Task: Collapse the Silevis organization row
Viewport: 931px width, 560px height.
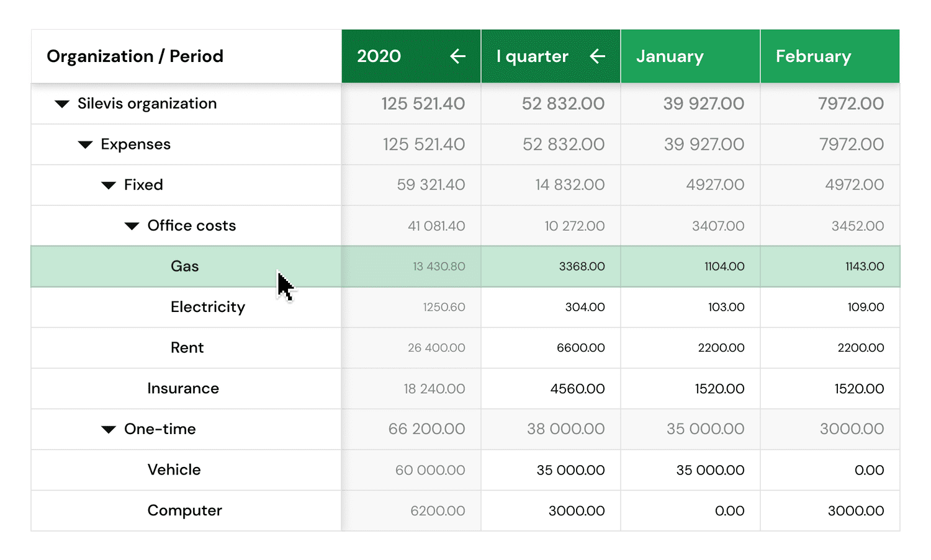Action: point(62,104)
